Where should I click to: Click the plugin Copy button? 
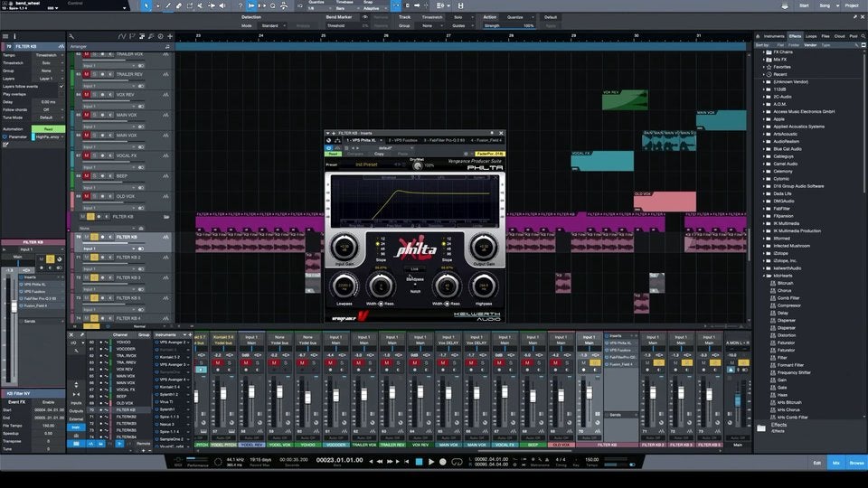380,154
